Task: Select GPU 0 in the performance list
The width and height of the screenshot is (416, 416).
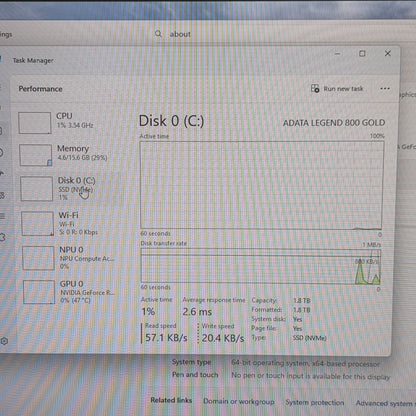Action: [x=69, y=292]
